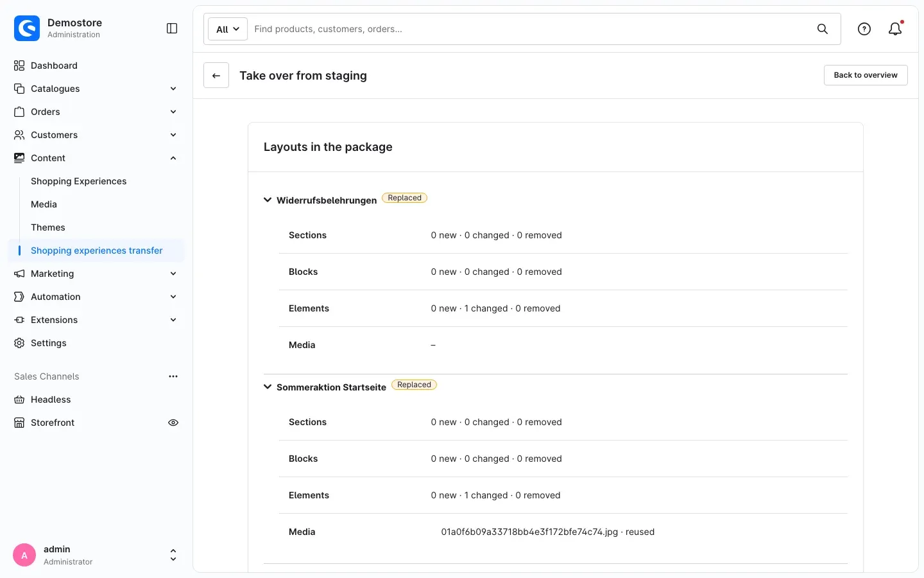Click the Automation icon in sidebar
924x578 pixels.
click(x=19, y=297)
